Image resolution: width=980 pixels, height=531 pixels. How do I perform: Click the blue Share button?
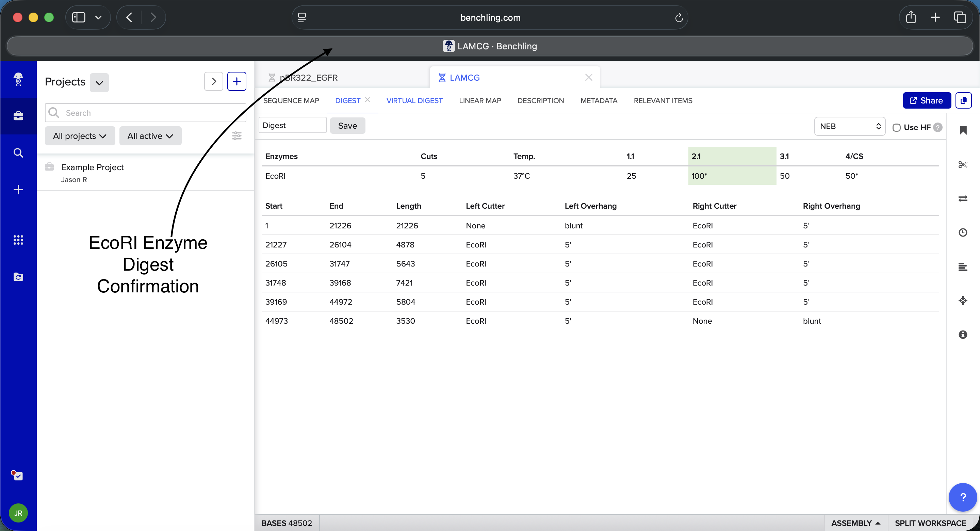(926, 100)
